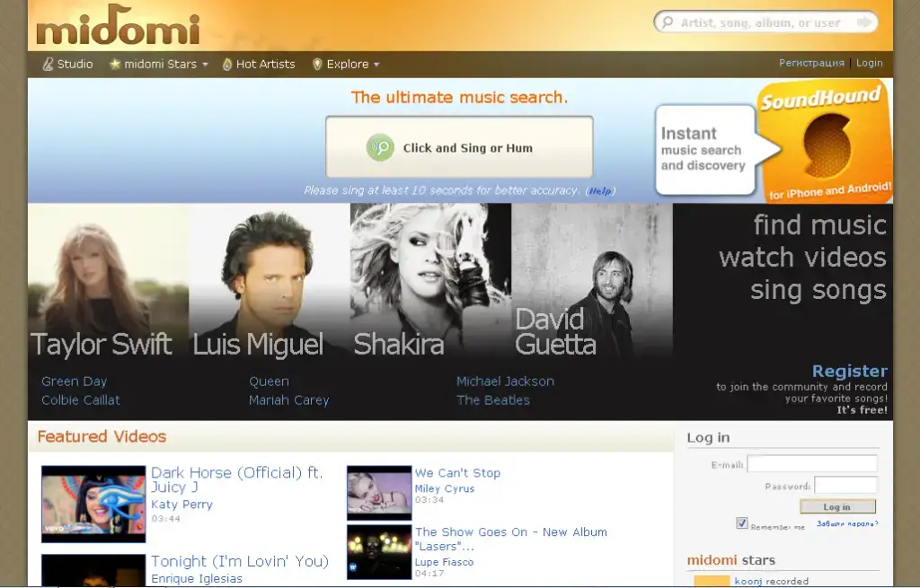This screenshot has width=920, height=588.
Task: Submit search with the arrow button
Action: [x=864, y=22]
